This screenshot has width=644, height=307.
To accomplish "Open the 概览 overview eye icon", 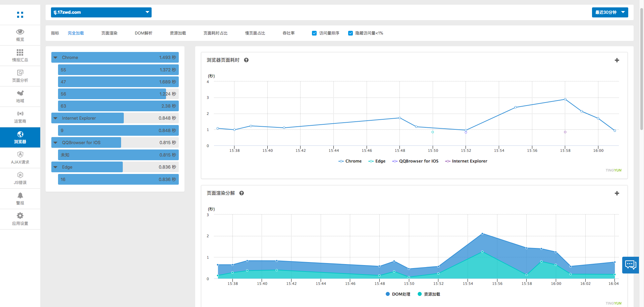I will (x=20, y=32).
